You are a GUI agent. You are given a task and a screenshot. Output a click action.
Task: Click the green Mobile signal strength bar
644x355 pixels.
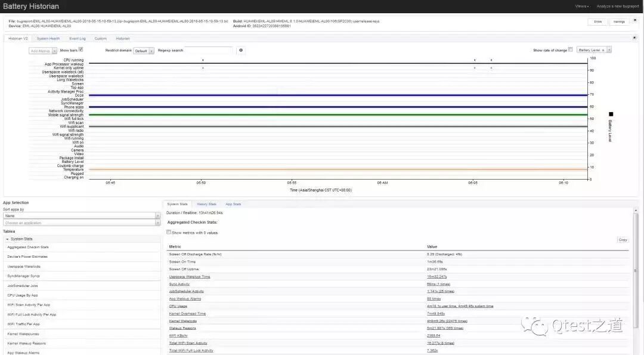click(x=338, y=115)
